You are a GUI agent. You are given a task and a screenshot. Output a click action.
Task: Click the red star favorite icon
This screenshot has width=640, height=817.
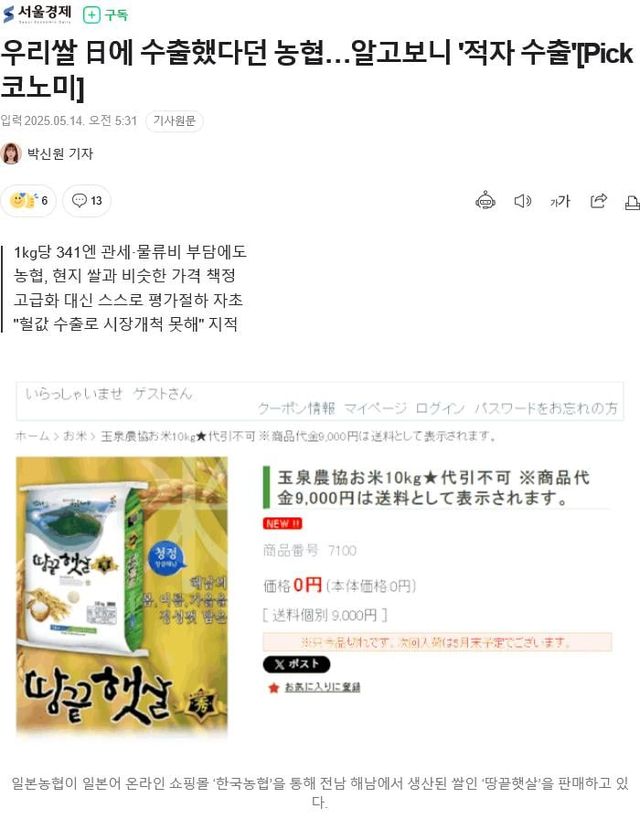[274, 688]
